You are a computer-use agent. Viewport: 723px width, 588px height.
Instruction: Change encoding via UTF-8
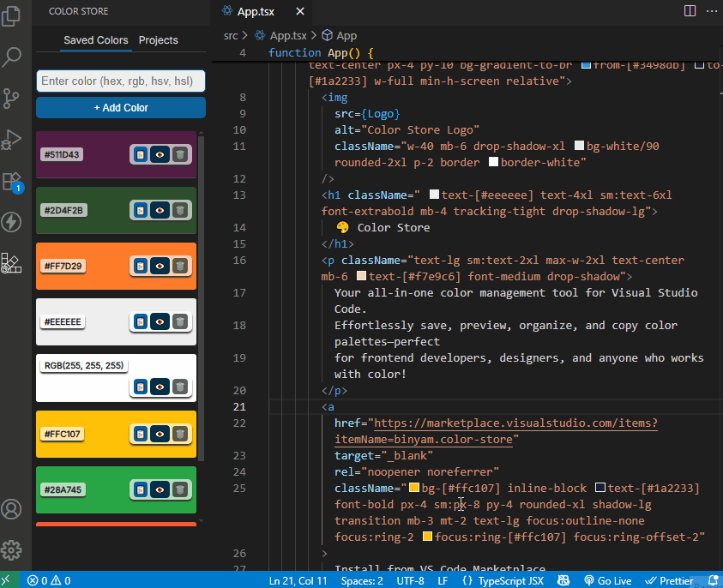(410, 580)
